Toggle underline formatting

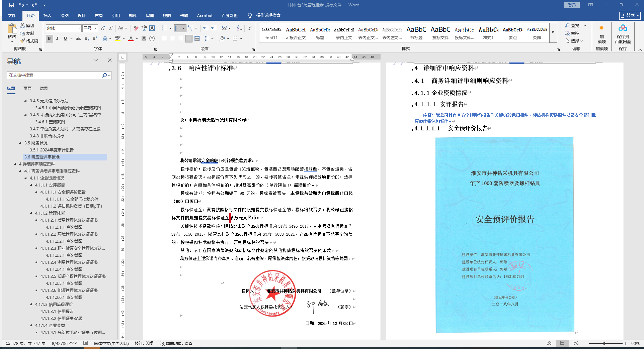click(x=65, y=38)
